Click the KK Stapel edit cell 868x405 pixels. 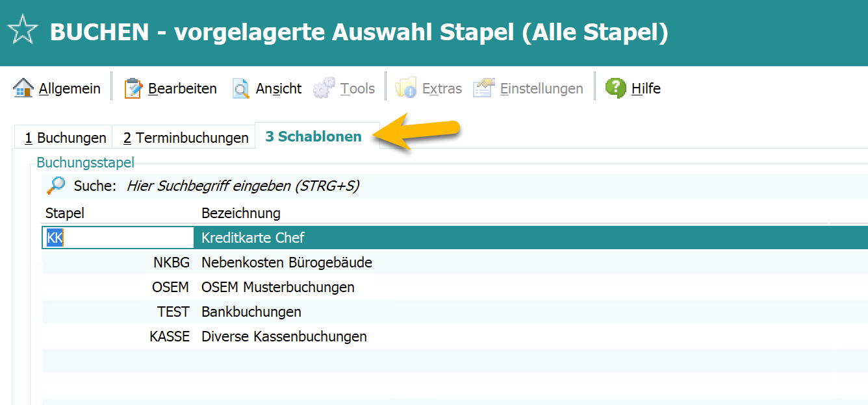[118, 238]
